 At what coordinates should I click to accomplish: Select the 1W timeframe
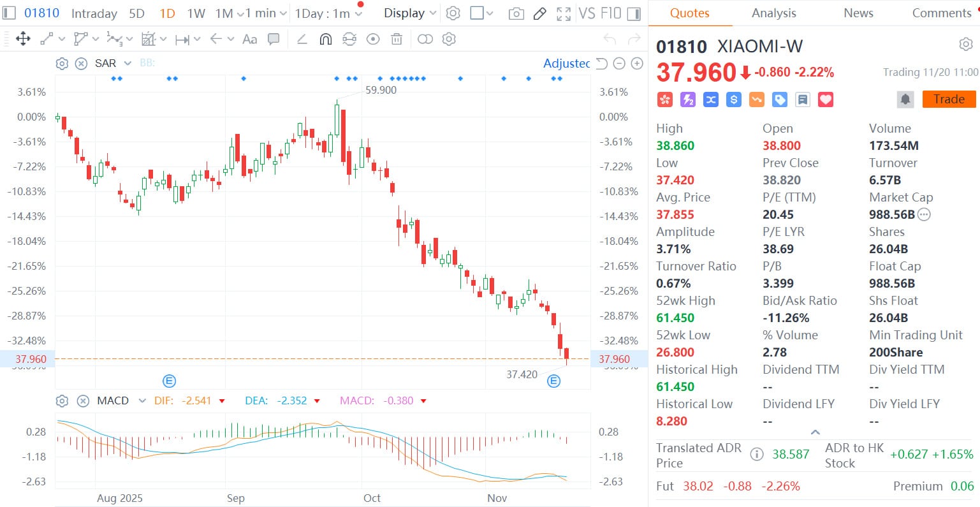[196, 13]
